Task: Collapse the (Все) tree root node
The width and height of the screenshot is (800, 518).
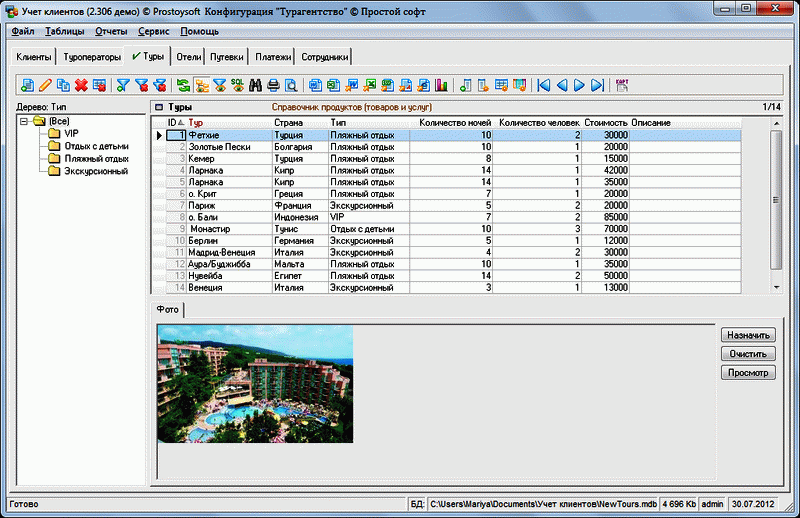Action: pos(24,121)
